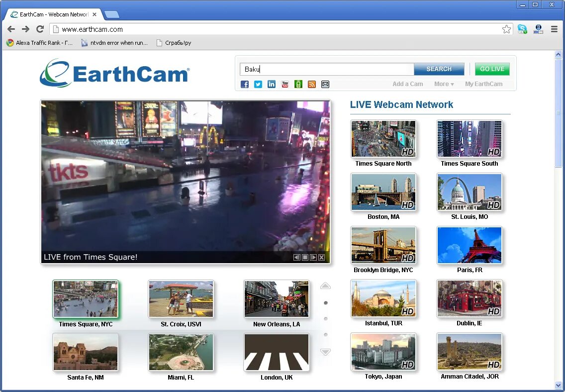Open the orange RSS feed icon

312,84
